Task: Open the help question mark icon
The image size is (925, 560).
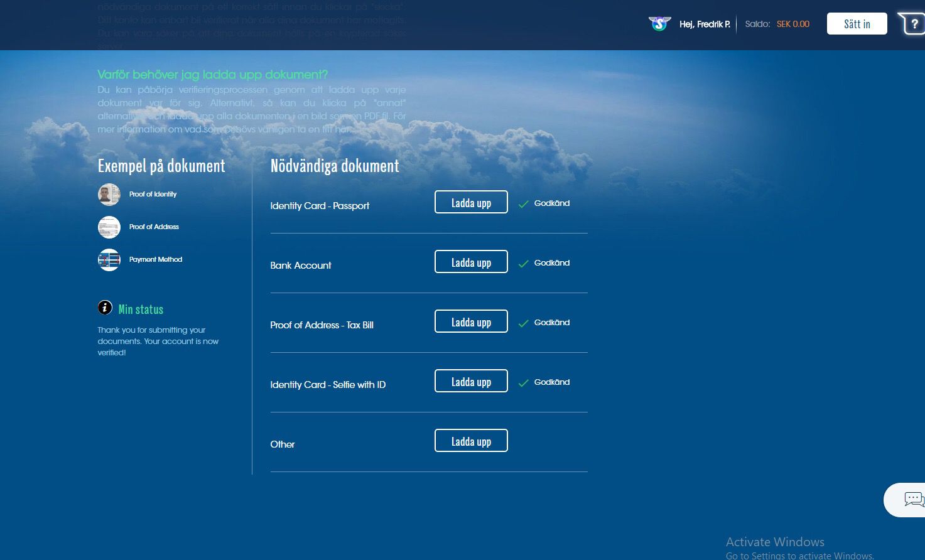Action: pos(913,24)
